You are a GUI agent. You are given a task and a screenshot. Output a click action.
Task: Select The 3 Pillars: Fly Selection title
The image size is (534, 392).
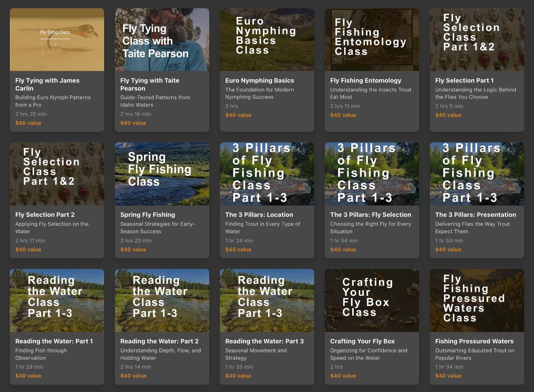pyautogui.click(x=370, y=215)
